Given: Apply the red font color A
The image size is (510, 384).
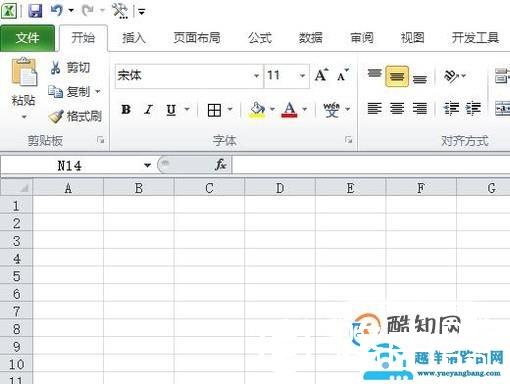Looking at the screenshot, I should point(289,110).
